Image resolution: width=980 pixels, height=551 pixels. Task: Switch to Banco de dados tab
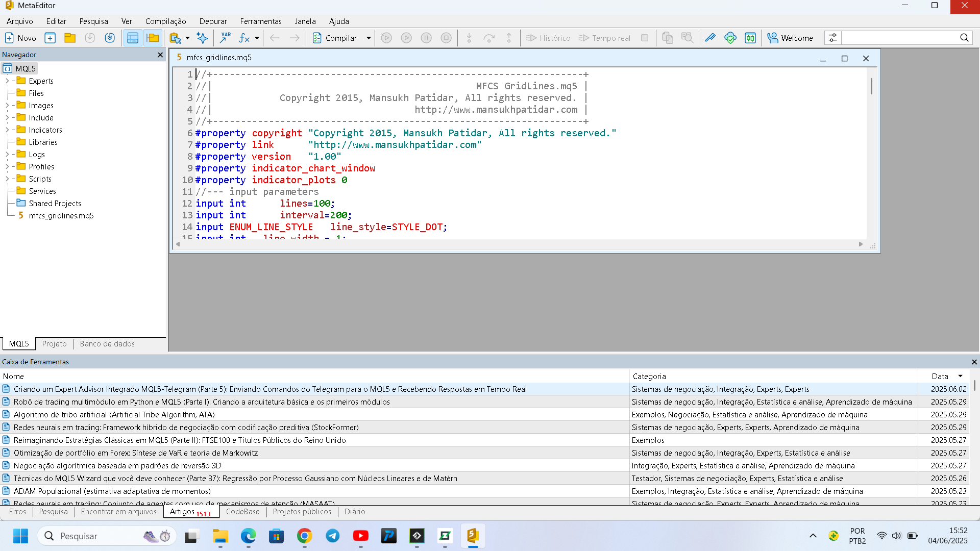click(x=107, y=344)
